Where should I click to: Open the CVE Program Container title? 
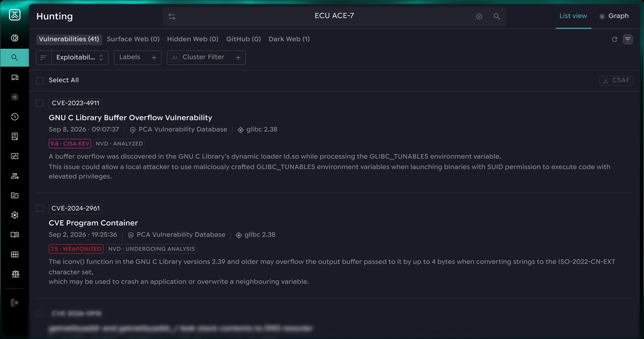[x=93, y=223]
